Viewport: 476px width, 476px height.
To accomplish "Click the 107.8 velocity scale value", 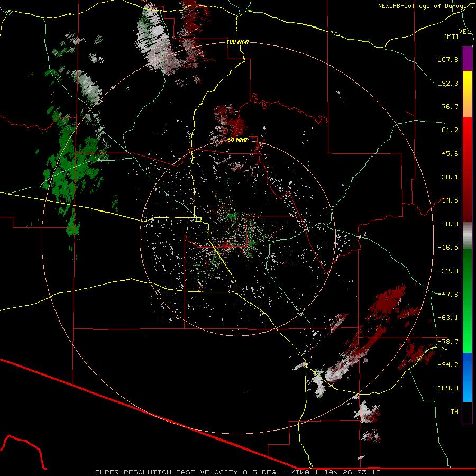I will [x=448, y=59].
